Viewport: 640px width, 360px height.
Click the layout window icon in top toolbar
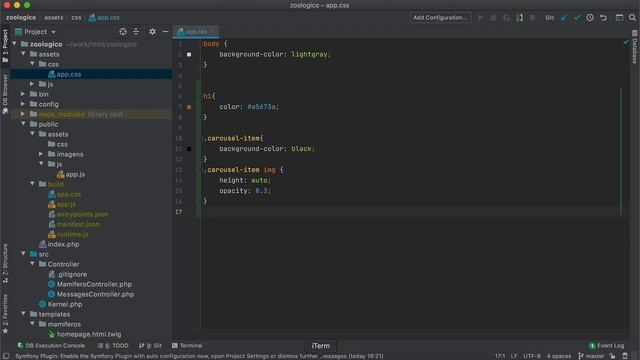[x=619, y=18]
